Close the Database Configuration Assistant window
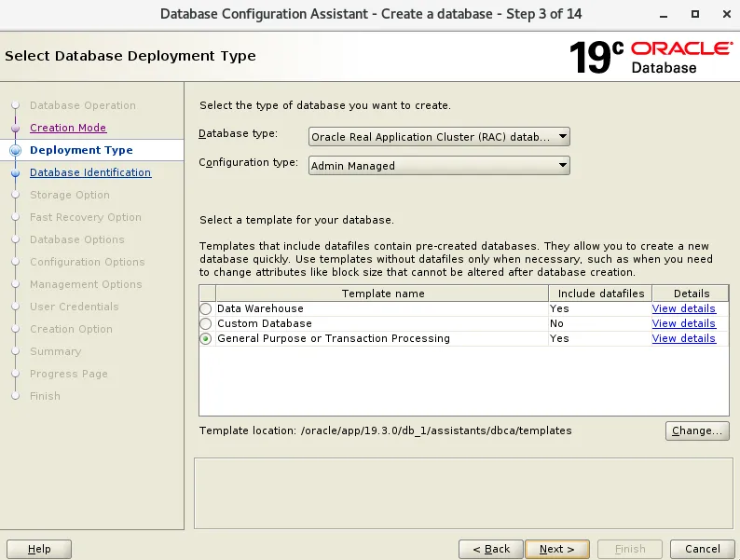Screen dimensions: 740x560 pyautogui.click(x=727, y=14)
